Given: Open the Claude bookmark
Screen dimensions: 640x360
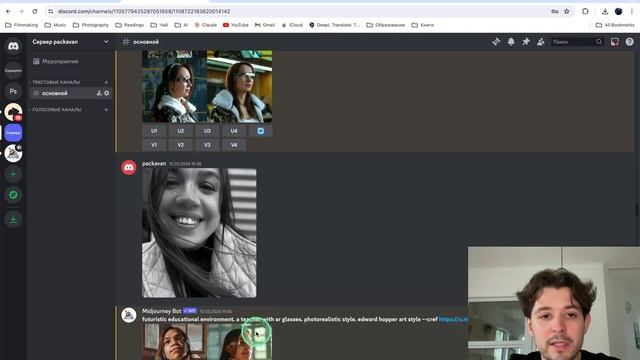Looking at the screenshot, I should [206, 25].
